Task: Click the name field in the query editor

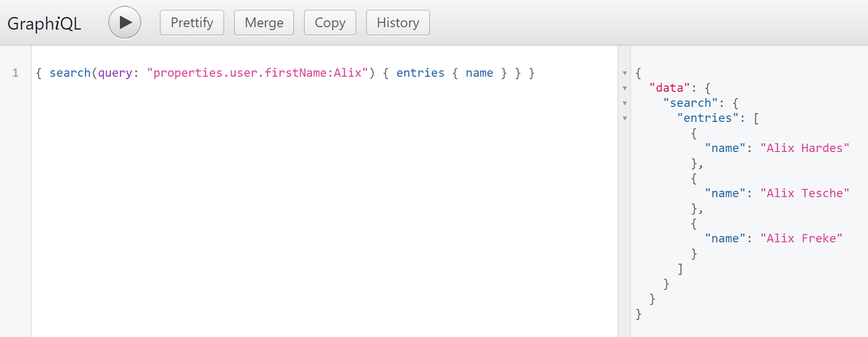Action: click(479, 73)
